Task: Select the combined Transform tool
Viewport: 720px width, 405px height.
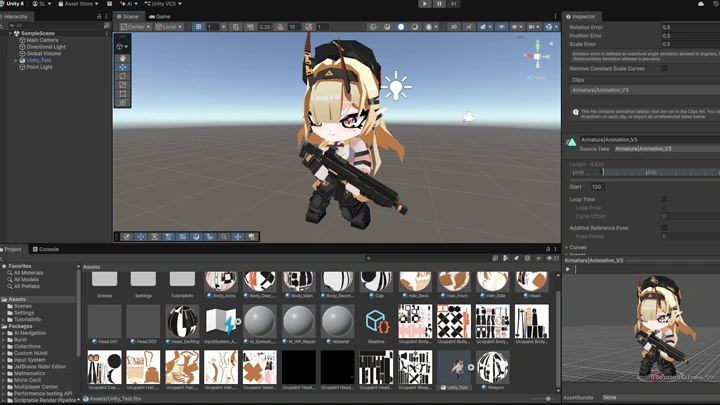Action: [x=123, y=102]
